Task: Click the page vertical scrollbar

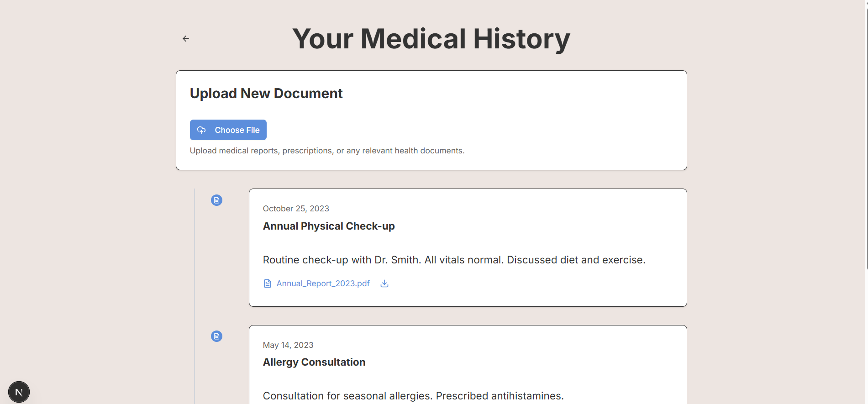Action: (x=867, y=137)
